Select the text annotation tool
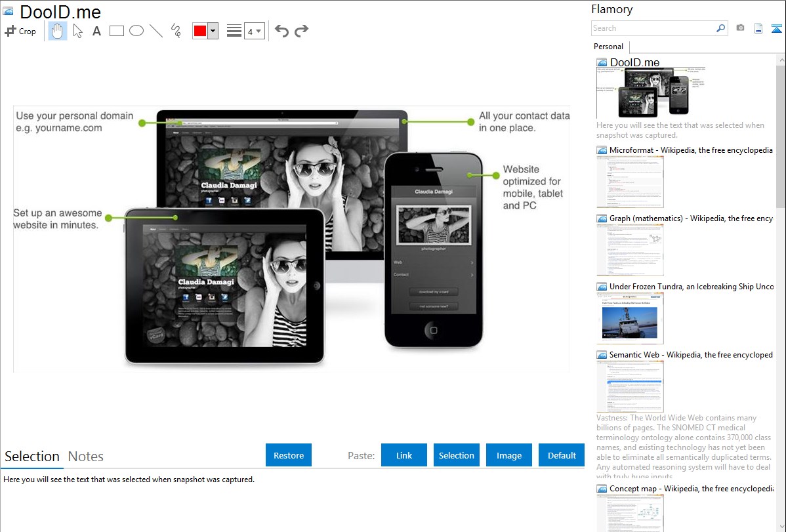The height and width of the screenshot is (532, 786). point(96,31)
